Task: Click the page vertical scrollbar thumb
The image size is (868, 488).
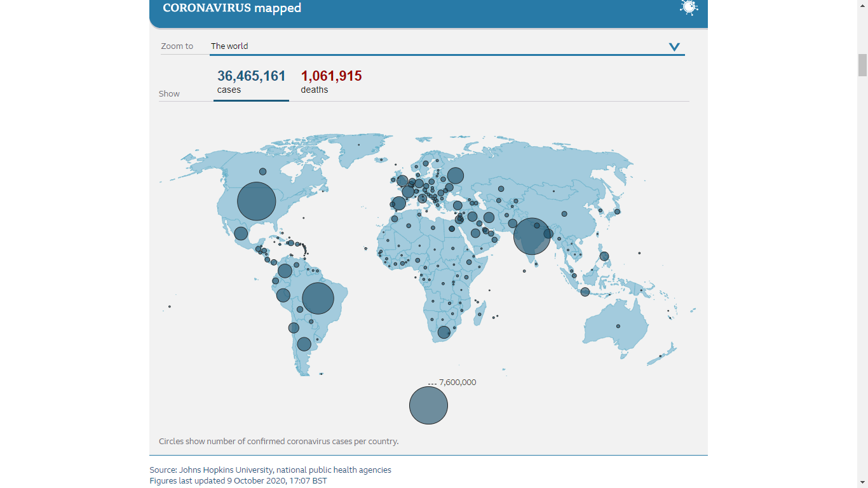Action: [862, 65]
